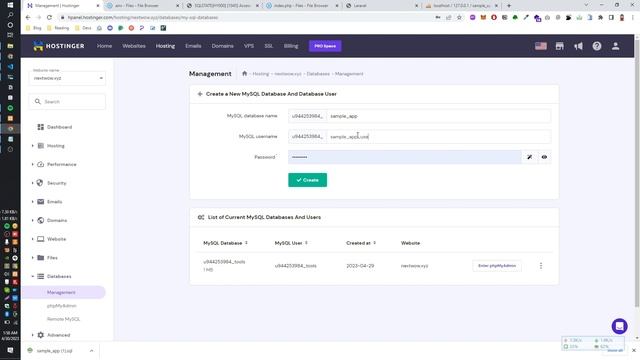Toggle password visibility eye icon
Image resolution: width=640 pixels, height=360 pixels.
click(x=544, y=157)
